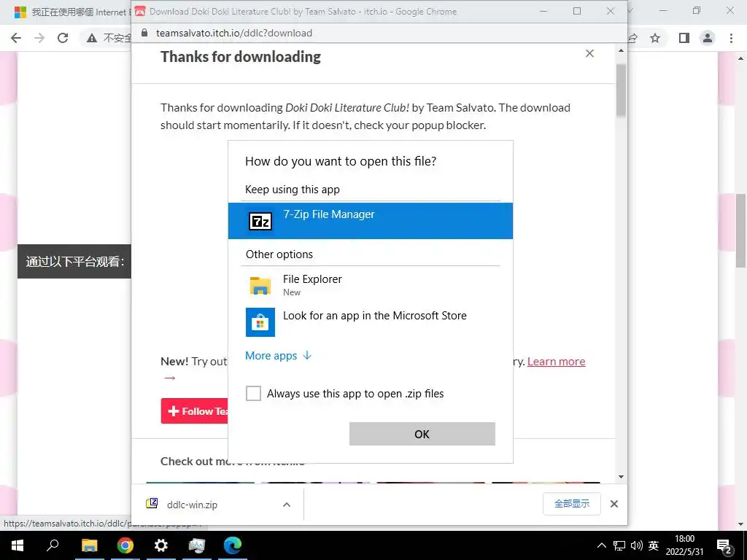
Task: Pick Look for an app in Microsoft Store
Action: coord(370,322)
